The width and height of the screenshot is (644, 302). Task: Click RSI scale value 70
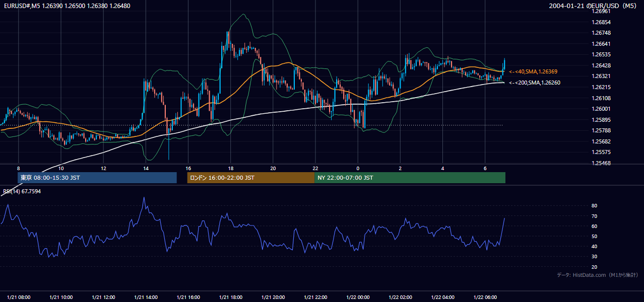tap(594, 216)
